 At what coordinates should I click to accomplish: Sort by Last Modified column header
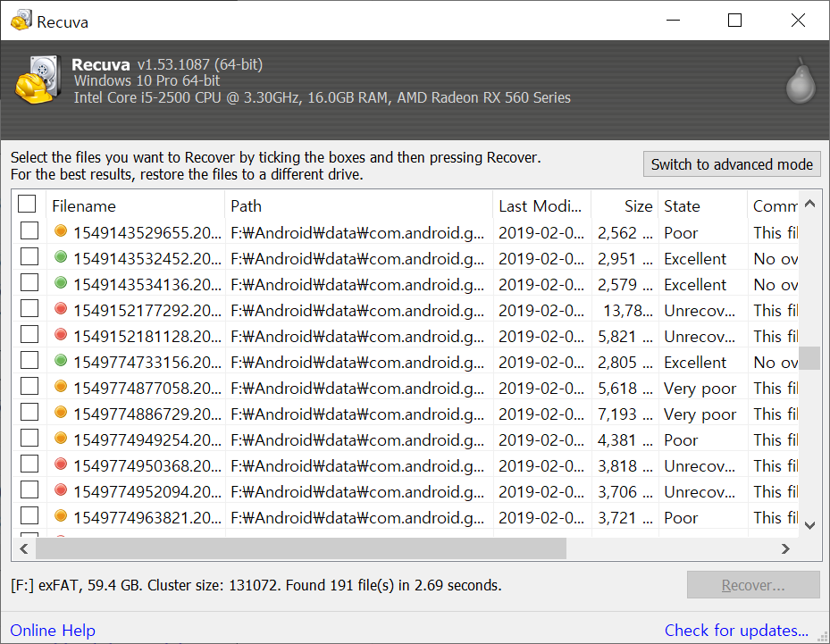point(541,205)
